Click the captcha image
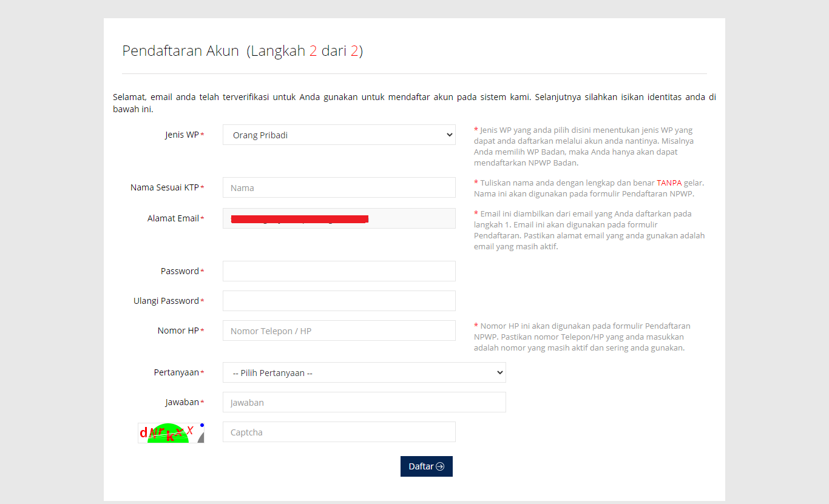829x504 pixels. 171,433
